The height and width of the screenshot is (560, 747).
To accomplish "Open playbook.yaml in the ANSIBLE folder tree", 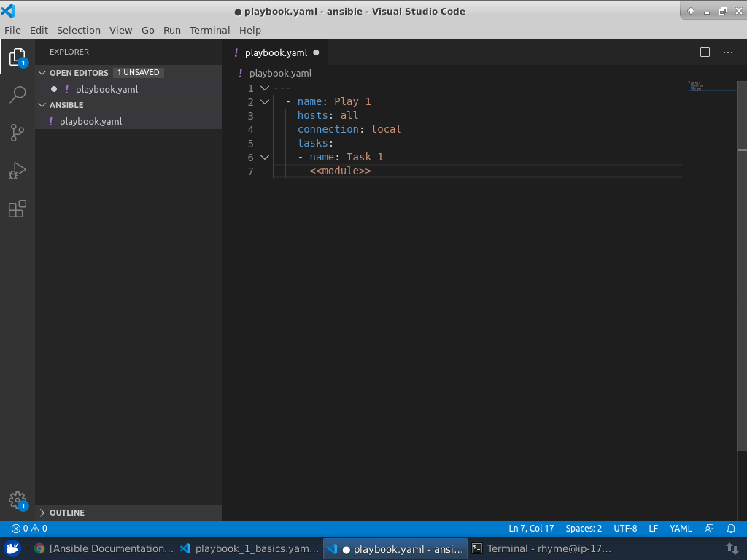I will [90, 121].
